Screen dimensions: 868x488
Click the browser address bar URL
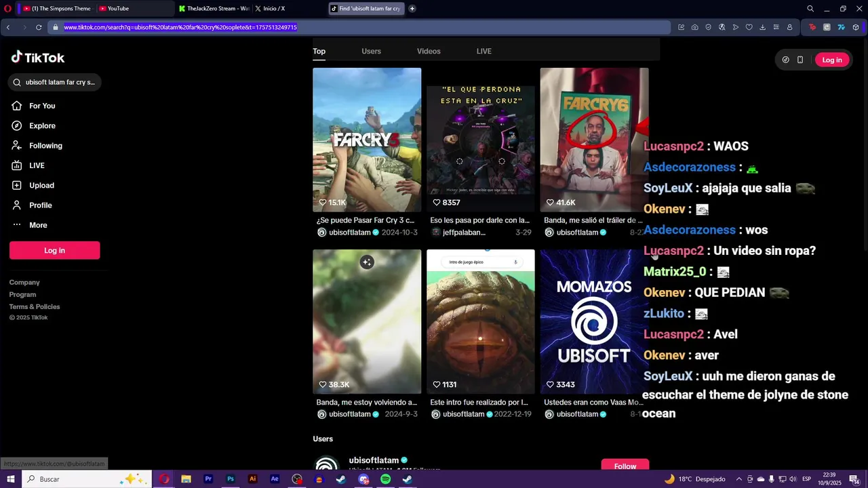(180, 27)
